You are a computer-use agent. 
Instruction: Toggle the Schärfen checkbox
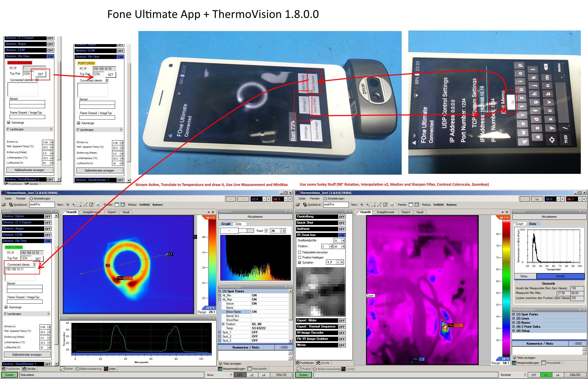point(299,263)
